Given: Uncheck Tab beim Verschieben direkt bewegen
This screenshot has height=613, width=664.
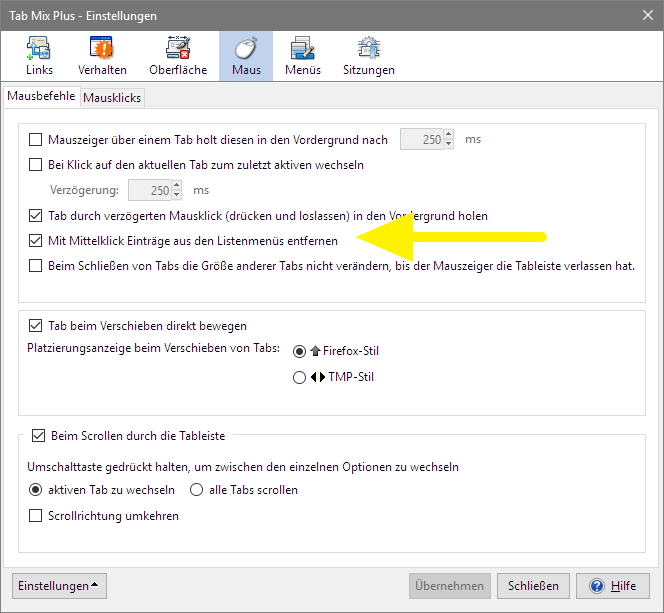Looking at the screenshot, I should (36, 326).
